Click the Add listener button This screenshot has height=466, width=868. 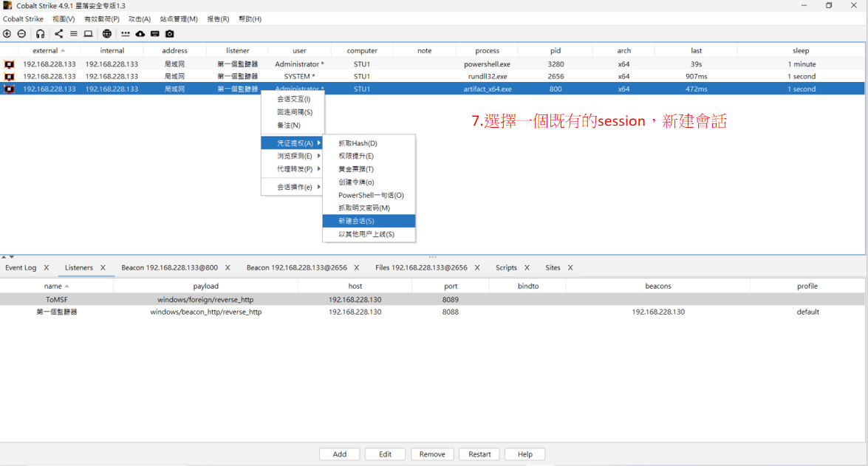click(339, 454)
